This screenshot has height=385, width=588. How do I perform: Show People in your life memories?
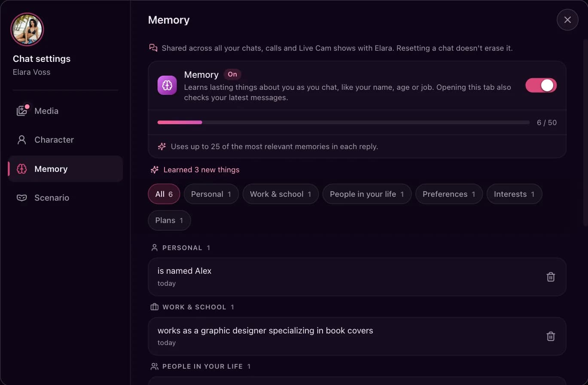point(367,194)
